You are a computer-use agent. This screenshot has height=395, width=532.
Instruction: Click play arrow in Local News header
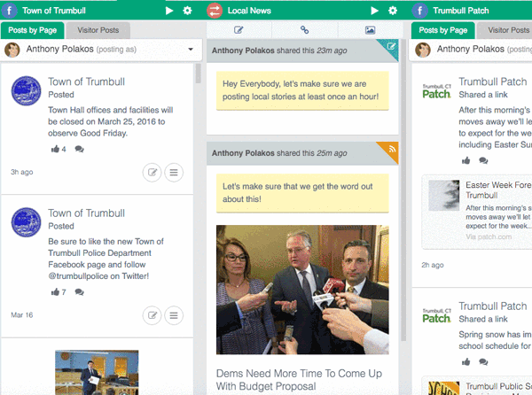374,11
